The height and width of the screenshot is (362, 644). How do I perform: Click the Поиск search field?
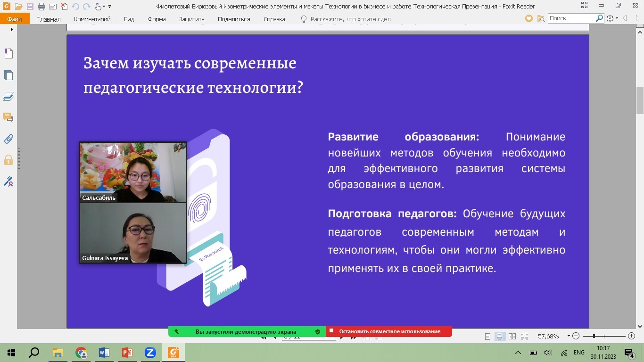(x=571, y=18)
